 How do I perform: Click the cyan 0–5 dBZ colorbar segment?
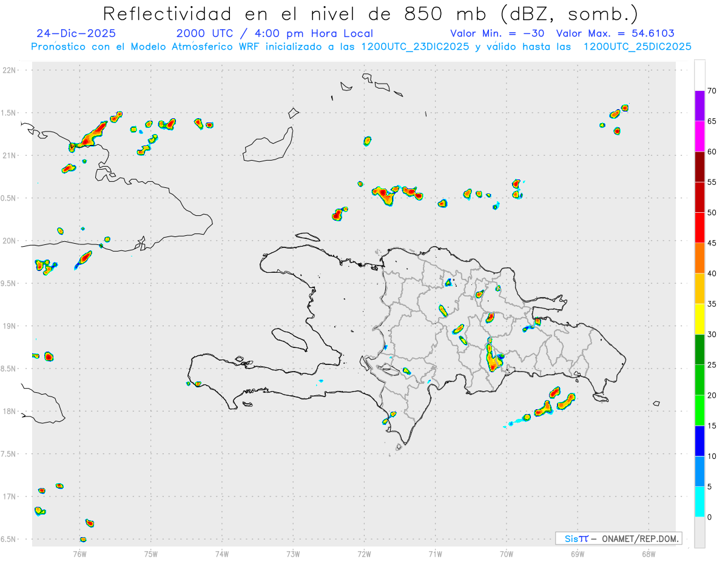699,502
